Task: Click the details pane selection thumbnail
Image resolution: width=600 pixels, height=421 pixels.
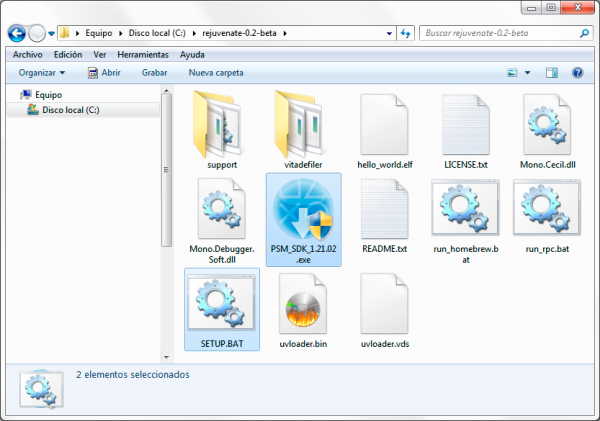Action: click(41, 389)
